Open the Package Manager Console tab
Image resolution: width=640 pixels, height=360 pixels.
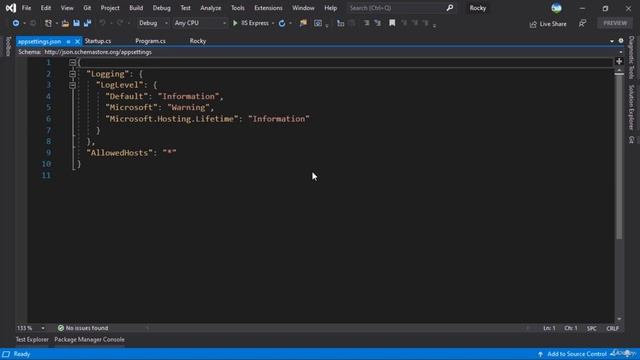[x=89, y=340]
